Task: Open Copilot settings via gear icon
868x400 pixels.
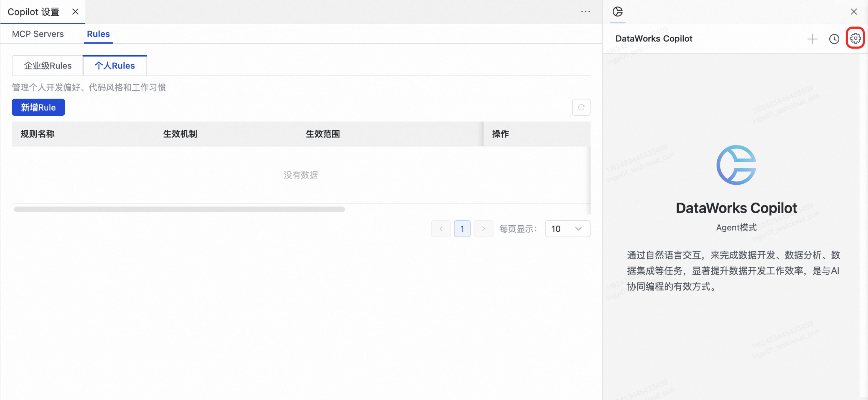Action: click(x=855, y=38)
